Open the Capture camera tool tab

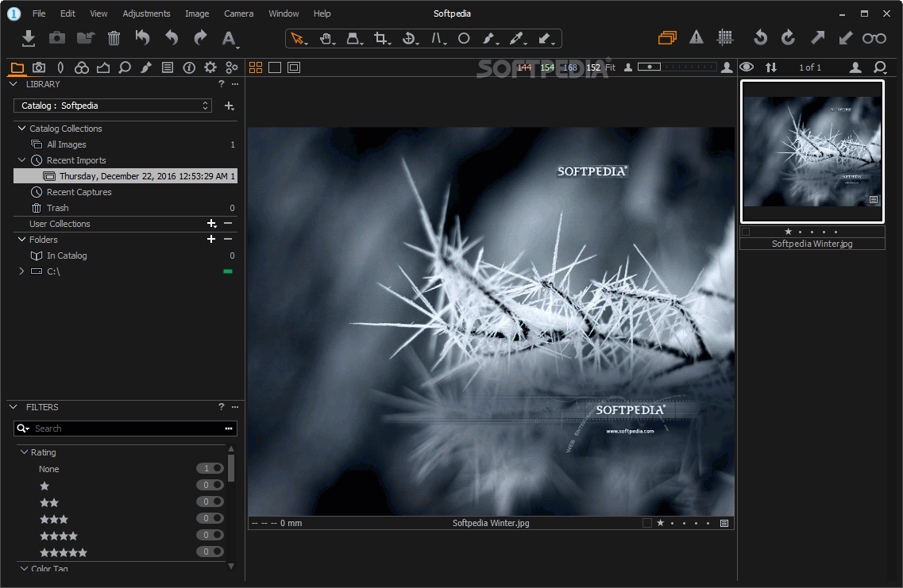pyautogui.click(x=39, y=68)
